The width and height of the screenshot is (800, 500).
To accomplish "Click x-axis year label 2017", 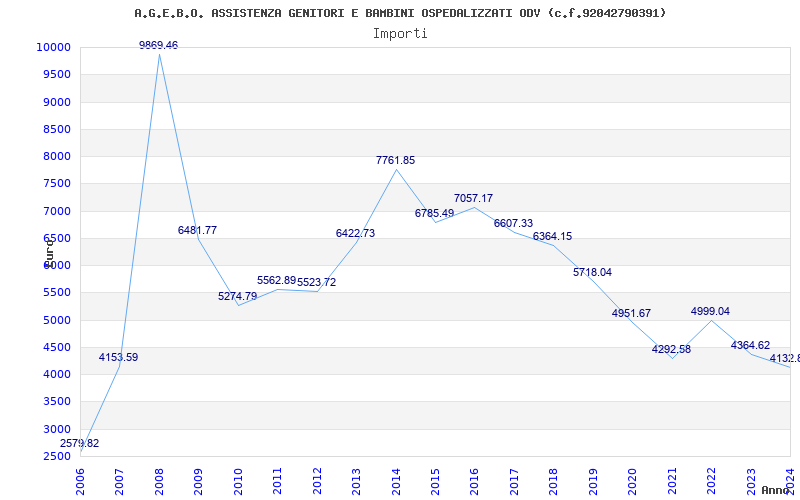I will (x=514, y=482).
